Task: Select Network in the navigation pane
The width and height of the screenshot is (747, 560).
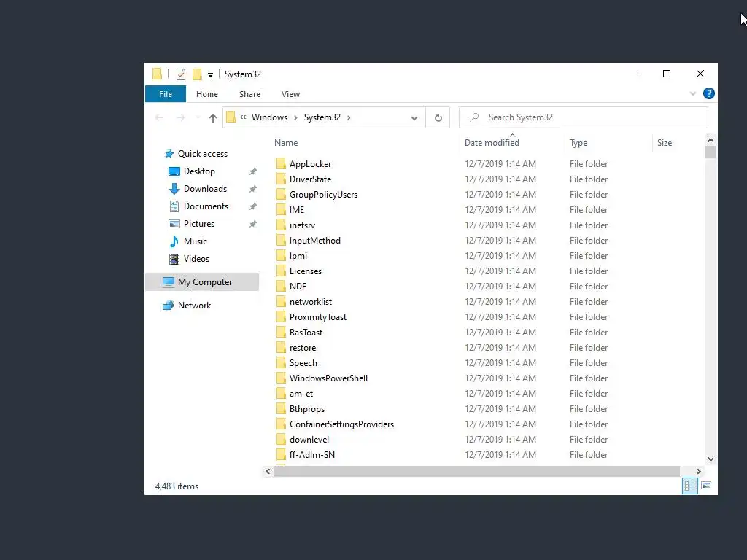Action: (194, 306)
